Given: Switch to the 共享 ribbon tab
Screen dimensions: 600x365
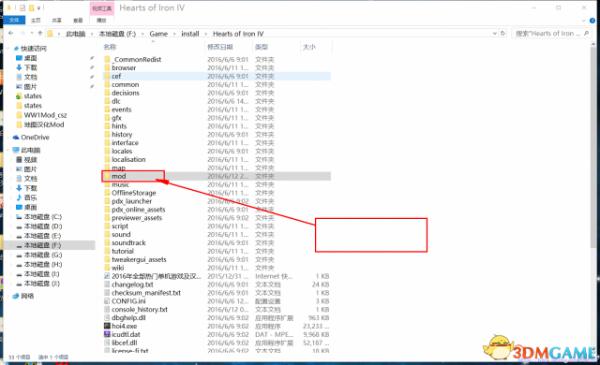Looking at the screenshot, I should tap(57, 20).
